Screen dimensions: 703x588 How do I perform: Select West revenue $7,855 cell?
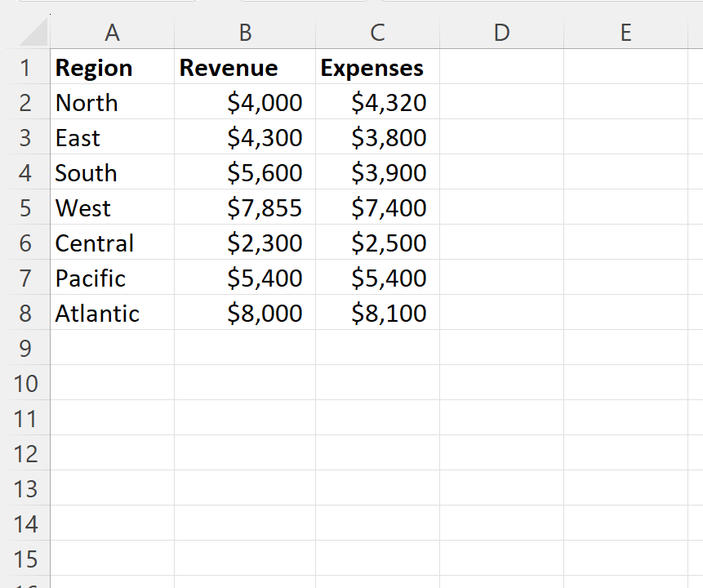coord(245,207)
